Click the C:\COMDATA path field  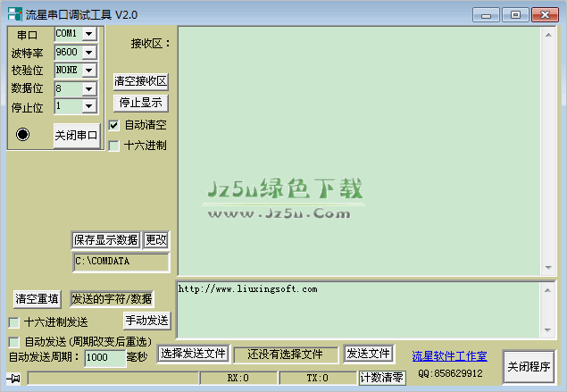(x=121, y=262)
